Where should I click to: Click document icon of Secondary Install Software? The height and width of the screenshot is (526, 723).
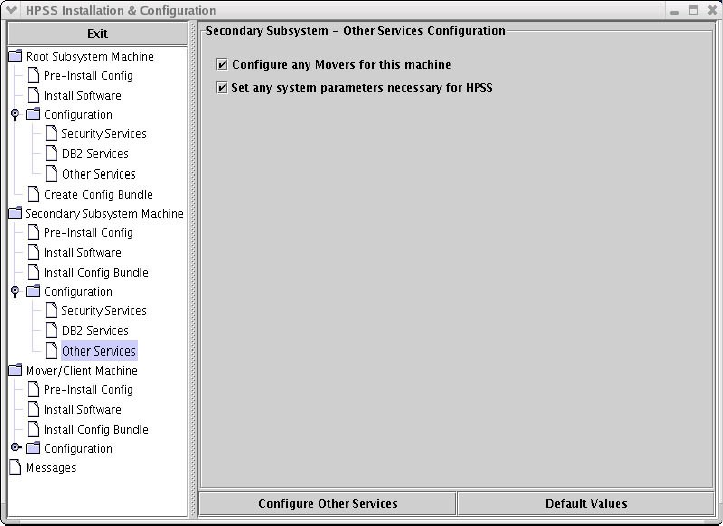pyautogui.click(x=34, y=252)
